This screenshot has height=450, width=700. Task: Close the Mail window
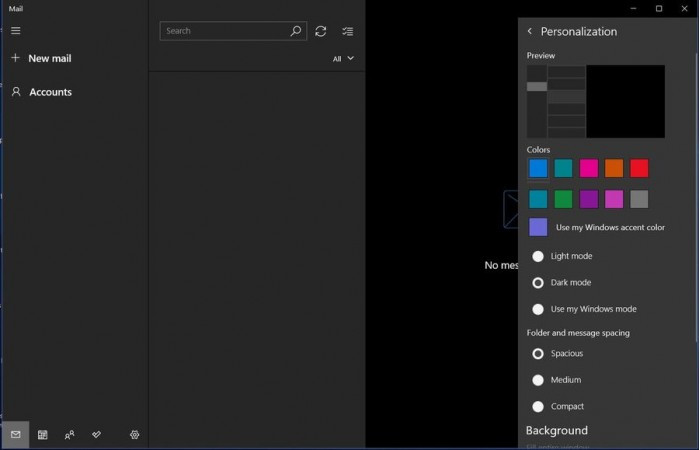pos(684,8)
